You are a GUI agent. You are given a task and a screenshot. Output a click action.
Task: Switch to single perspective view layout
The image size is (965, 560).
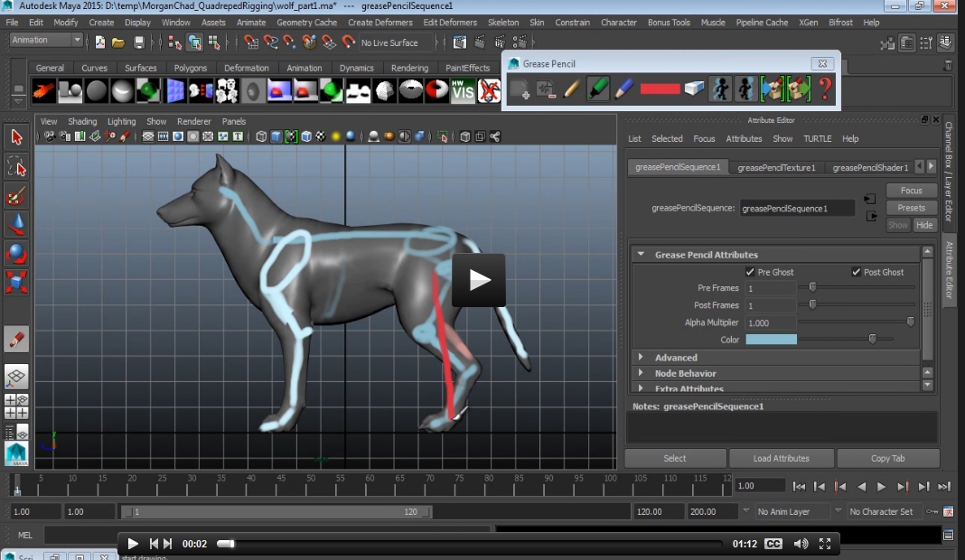click(16, 376)
